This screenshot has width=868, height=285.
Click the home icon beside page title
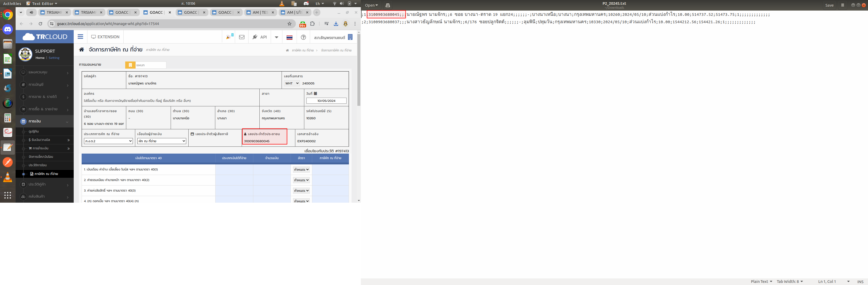pyautogui.click(x=82, y=49)
